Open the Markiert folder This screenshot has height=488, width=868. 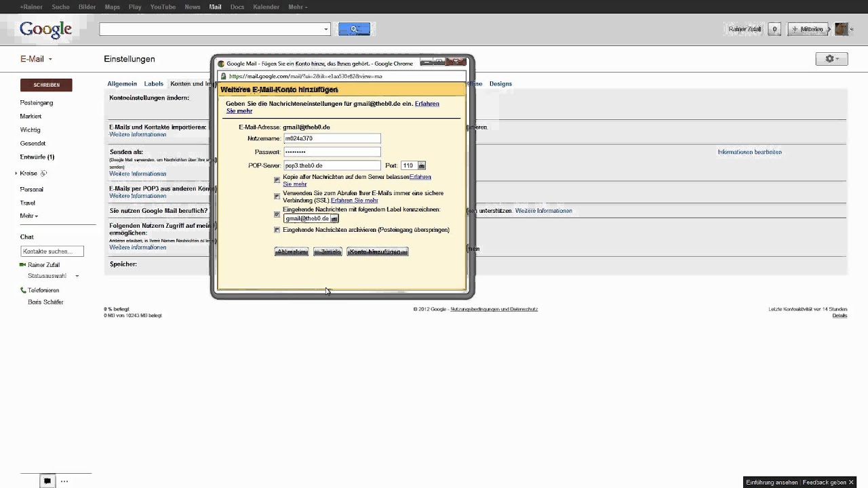coord(31,117)
